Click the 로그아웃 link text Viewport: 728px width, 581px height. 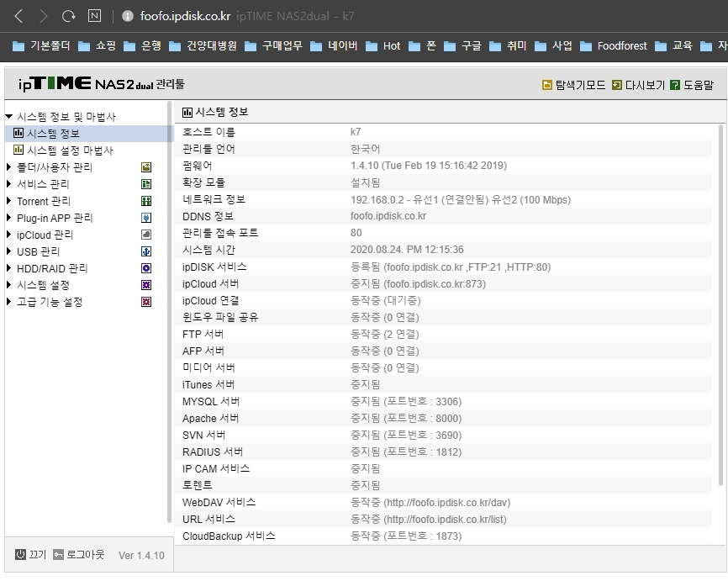click(x=86, y=555)
